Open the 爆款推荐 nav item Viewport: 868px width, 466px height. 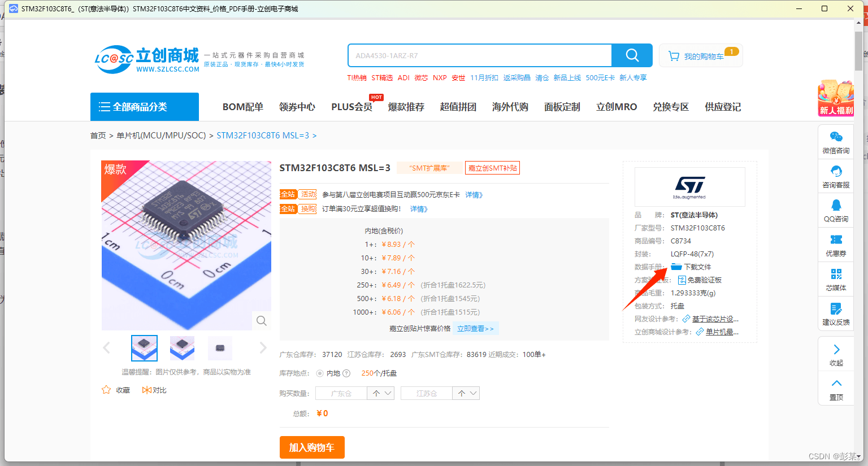(x=406, y=107)
